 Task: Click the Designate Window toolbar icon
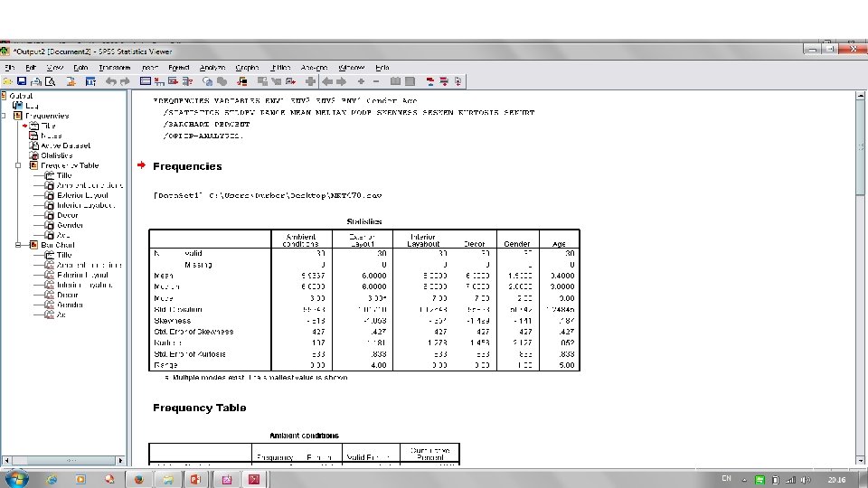click(310, 81)
